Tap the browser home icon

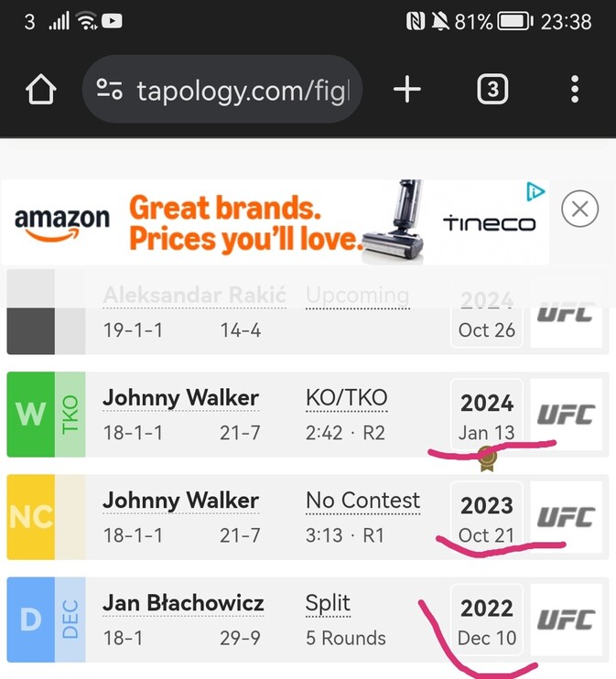pyautogui.click(x=40, y=90)
